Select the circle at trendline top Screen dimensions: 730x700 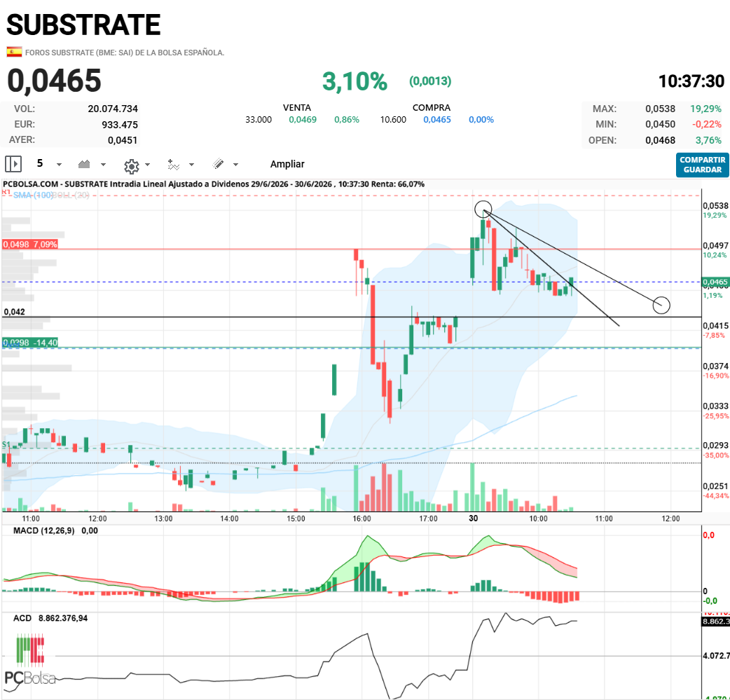483,210
